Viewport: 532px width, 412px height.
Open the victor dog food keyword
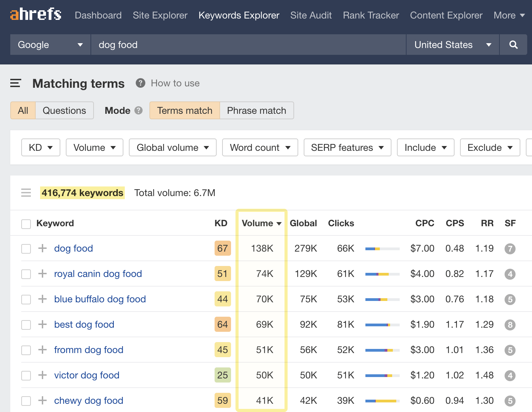click(x=86, y=375)
